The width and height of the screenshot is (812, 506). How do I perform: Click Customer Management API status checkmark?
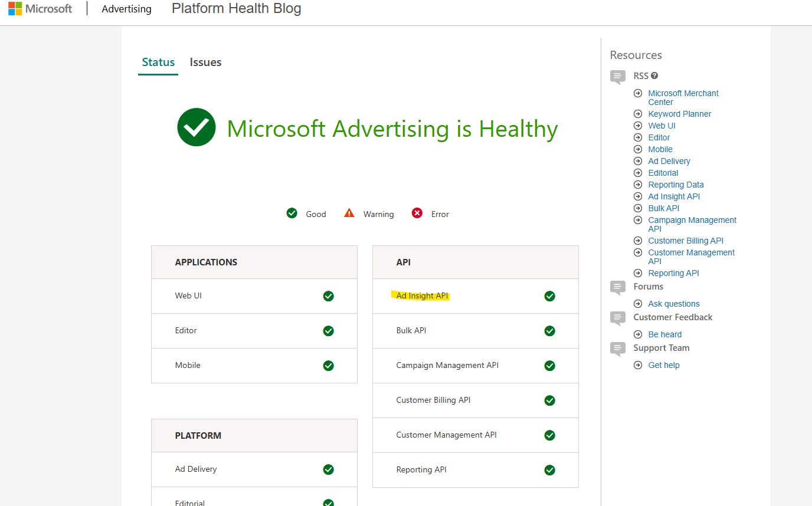[550, 435]
